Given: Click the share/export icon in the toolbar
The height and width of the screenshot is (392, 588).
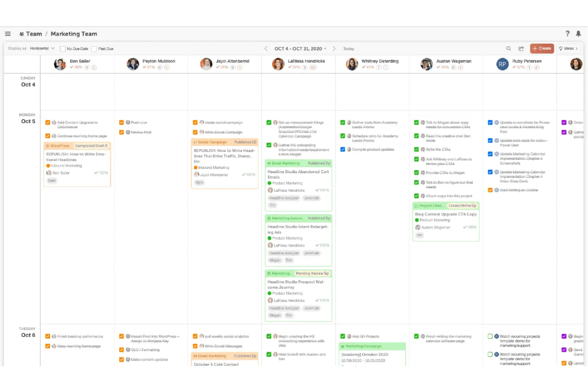Looking at the screenshot, I should [521, 48].
